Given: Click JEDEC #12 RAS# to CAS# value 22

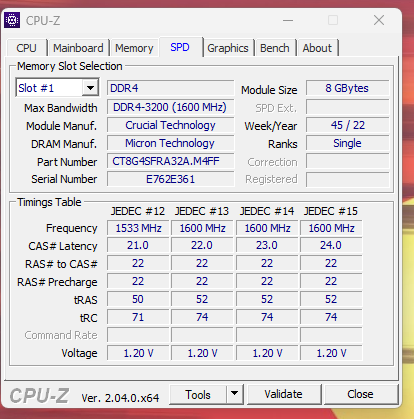Looking at the screenshot, I should point(138,263).
